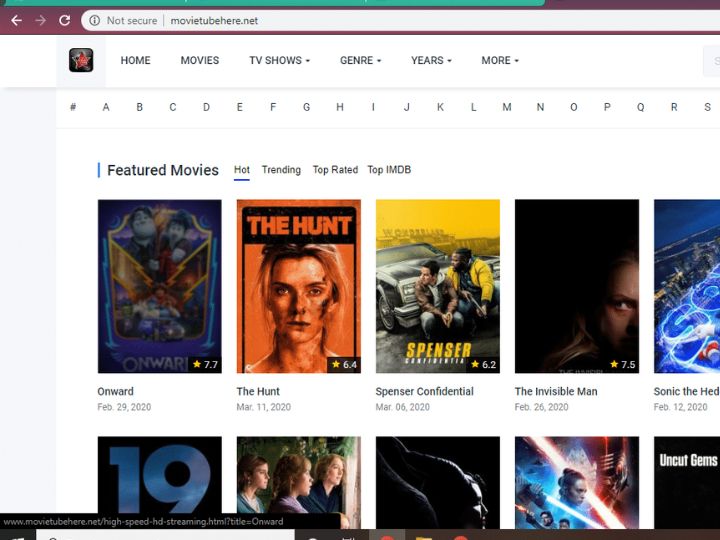
Task: Click the browser forward arrow
Action: 40,21
